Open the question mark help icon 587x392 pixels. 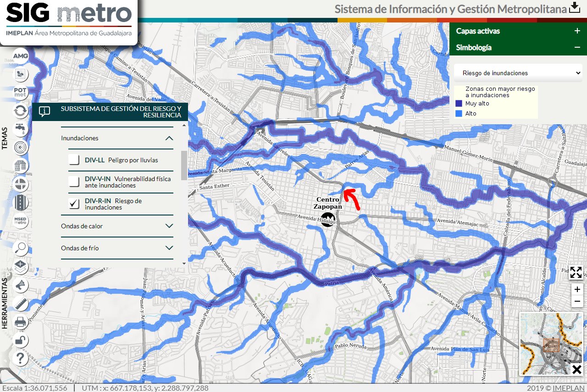21,358
